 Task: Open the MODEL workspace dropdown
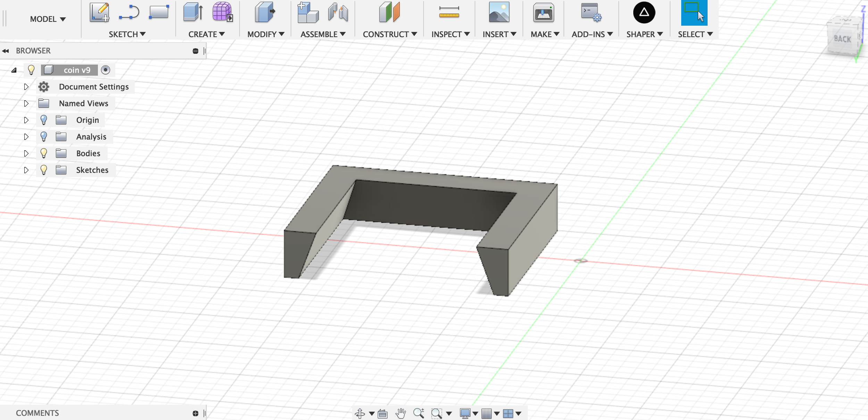(x=48, y=19)
